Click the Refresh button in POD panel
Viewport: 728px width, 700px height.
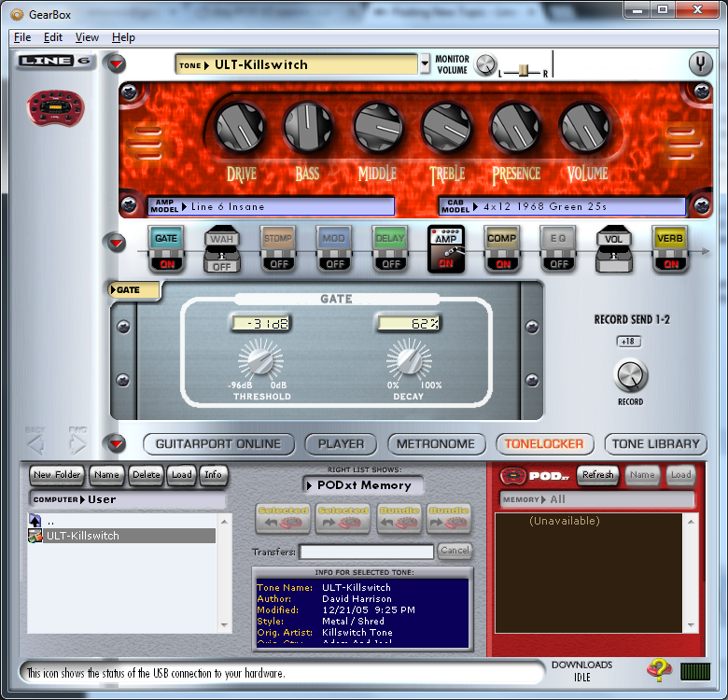click(x=597, y=474)
